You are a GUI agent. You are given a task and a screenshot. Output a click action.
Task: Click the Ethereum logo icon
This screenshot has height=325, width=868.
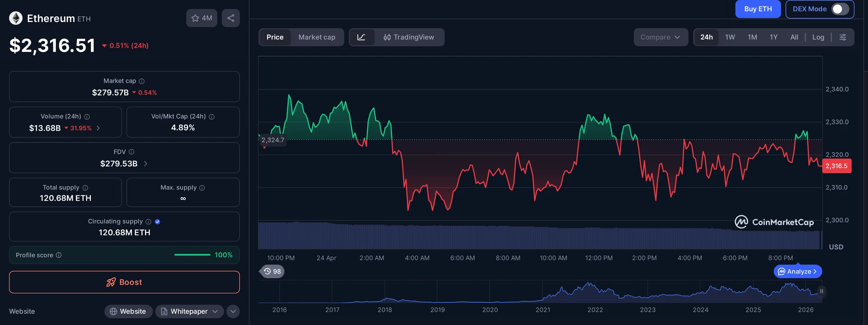coord(16,18)
